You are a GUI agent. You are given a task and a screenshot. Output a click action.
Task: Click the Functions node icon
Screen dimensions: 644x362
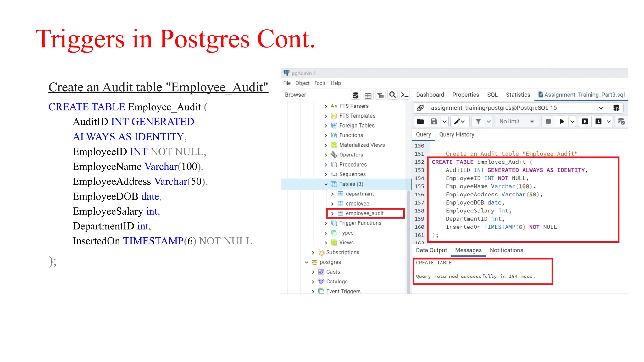pyautogui.click(x=334, y=135)
